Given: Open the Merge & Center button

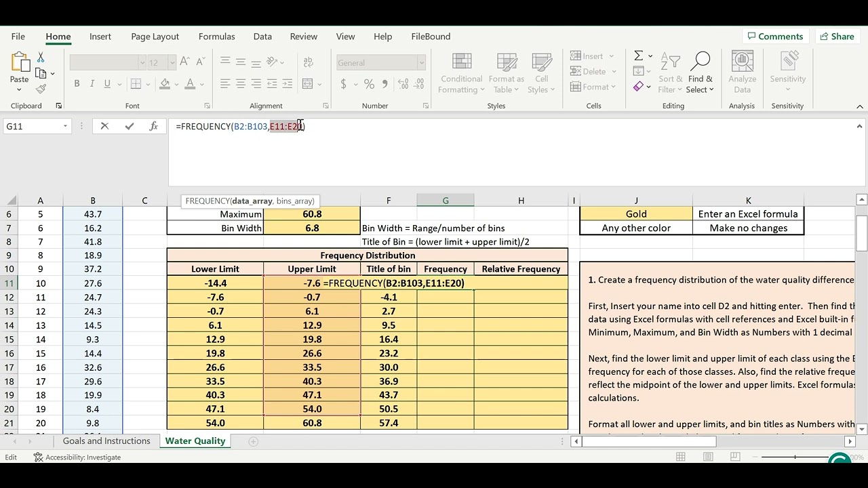Looking at the screenshot, I should click(308, 84).
